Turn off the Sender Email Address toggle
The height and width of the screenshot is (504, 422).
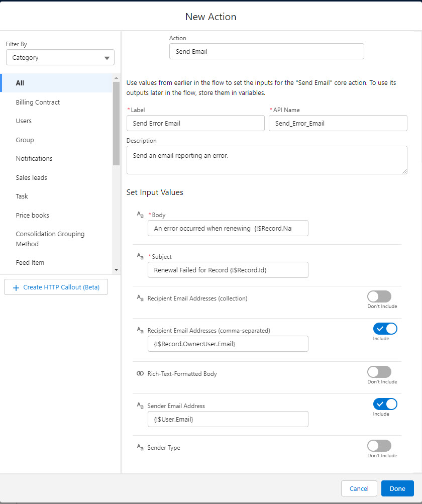click(x=385, y=404)
